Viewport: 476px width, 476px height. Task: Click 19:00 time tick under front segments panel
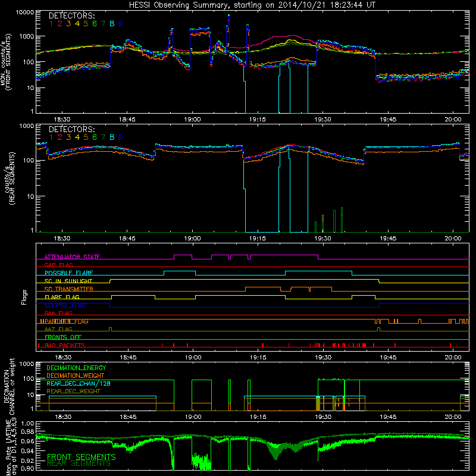(192, 120)
